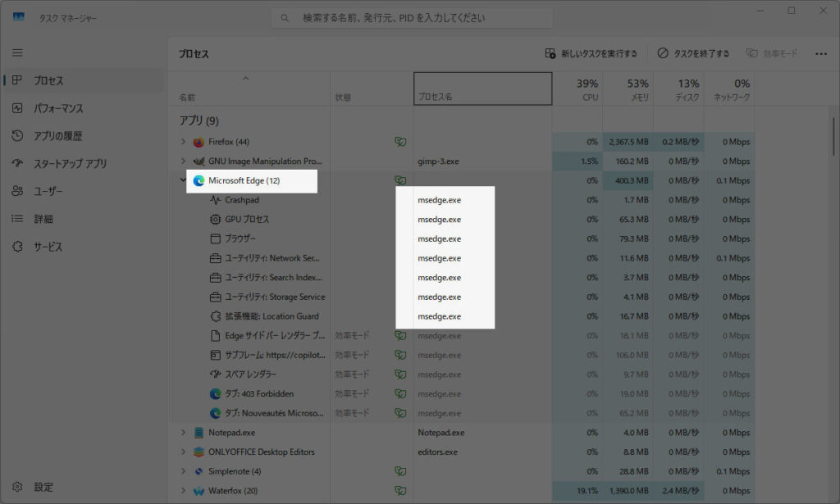
Task: Click the Simplenote app icon
Action: click(x=199, y=471)
